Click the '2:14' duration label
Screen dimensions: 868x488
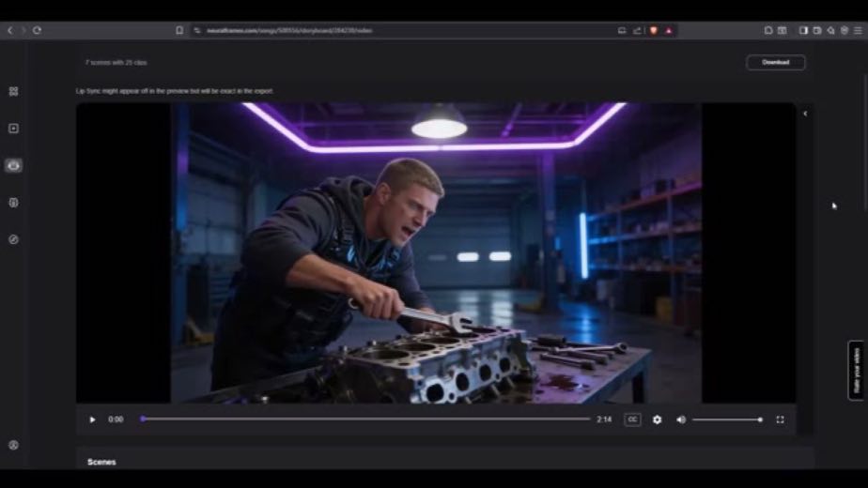tap(604, 419)
